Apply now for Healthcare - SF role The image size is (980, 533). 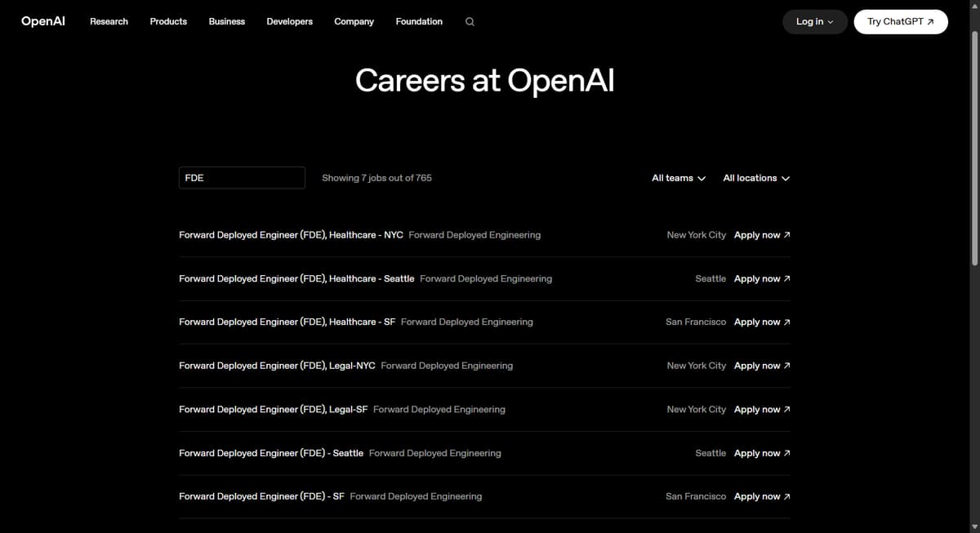coord(762,322)
